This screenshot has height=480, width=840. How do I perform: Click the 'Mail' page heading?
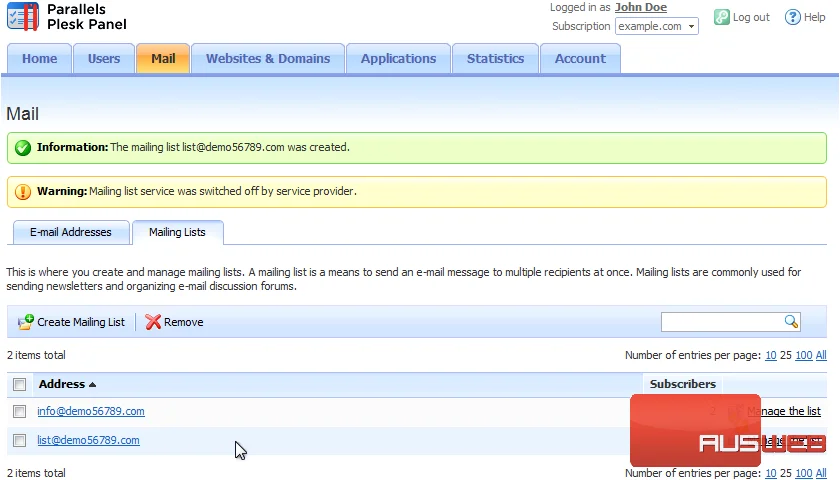tap(22, 114)
